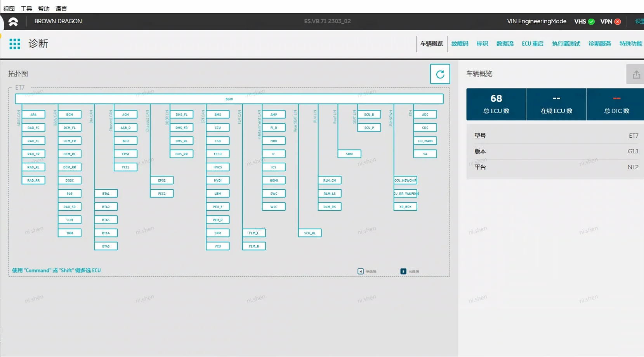The width and height of the screenshot is (644, 357).
Task: Click the export share icon
Action: pos(636,75)
